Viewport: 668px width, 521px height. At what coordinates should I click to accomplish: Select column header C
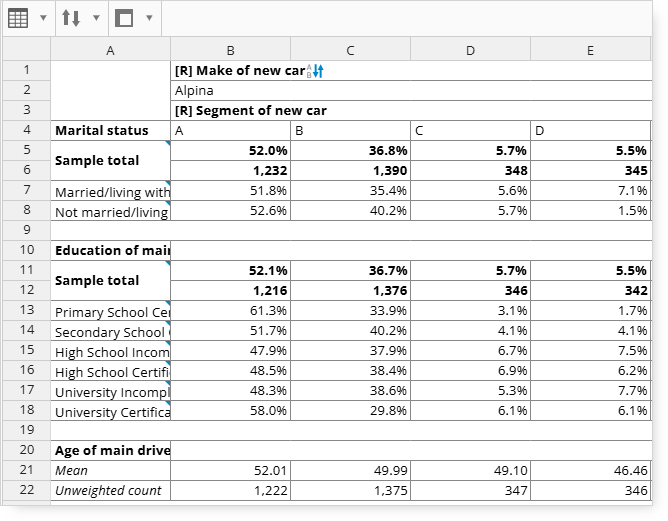click(350, 51)
